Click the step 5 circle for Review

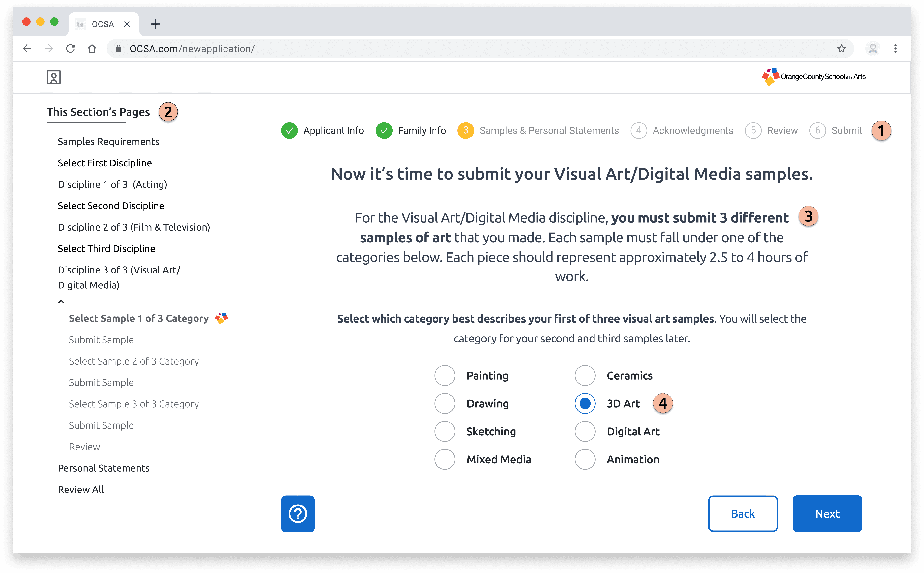[x=753, y=131]
